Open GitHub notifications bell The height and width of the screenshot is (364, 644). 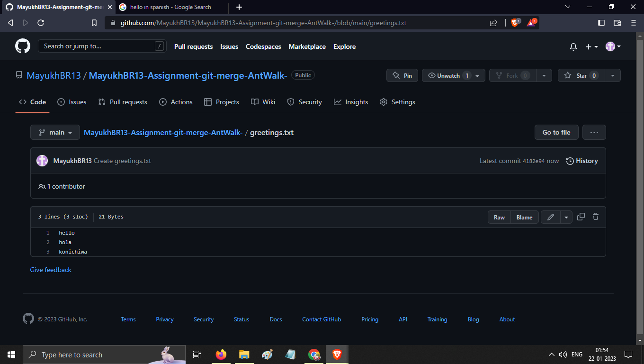pyautogui.click(x=573, y=46)
